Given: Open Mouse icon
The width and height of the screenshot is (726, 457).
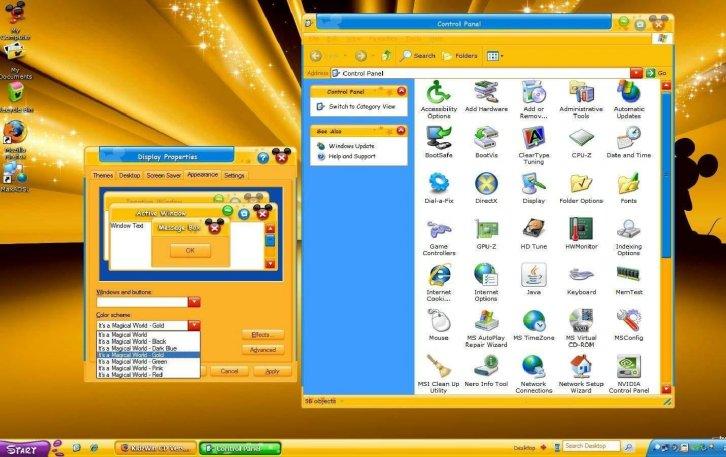Looking at the screenshot, I should (438, 325).
